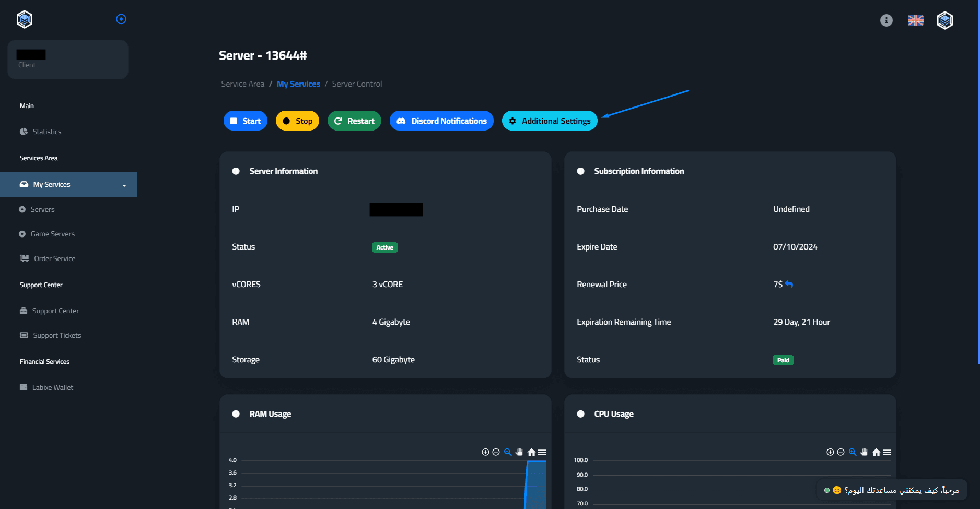Screen dimensions: 980x509
Task: Open Game Servers submenu item
Action: coord(52,234)
